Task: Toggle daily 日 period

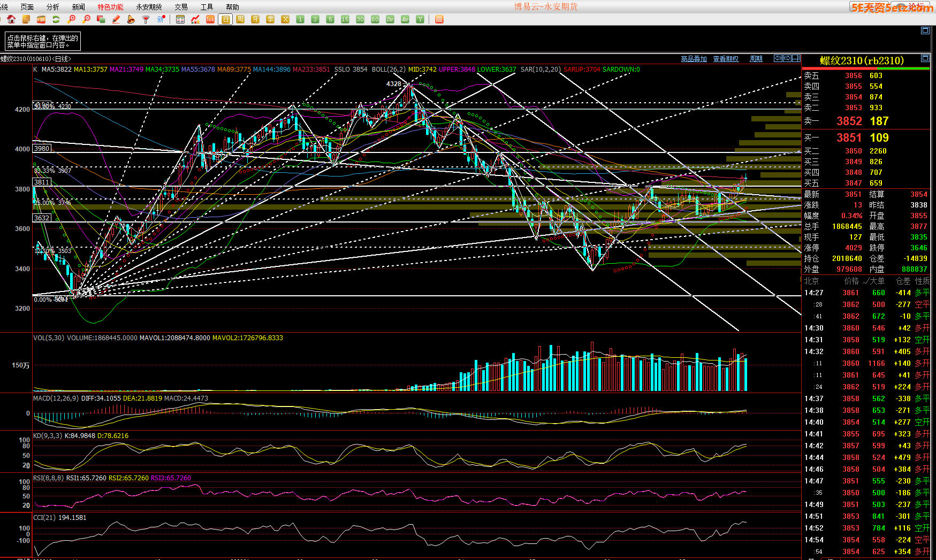Action: (x=225, y=19)
